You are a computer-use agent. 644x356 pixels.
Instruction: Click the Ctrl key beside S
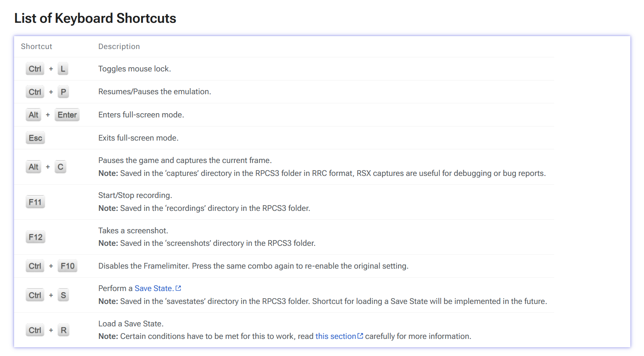(x=35, y=295)
